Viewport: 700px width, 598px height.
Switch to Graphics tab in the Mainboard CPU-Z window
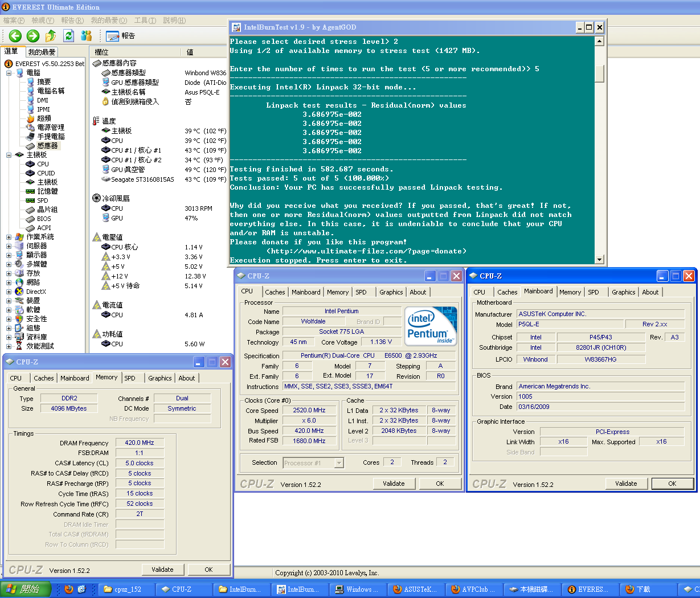tap(624, 292)
